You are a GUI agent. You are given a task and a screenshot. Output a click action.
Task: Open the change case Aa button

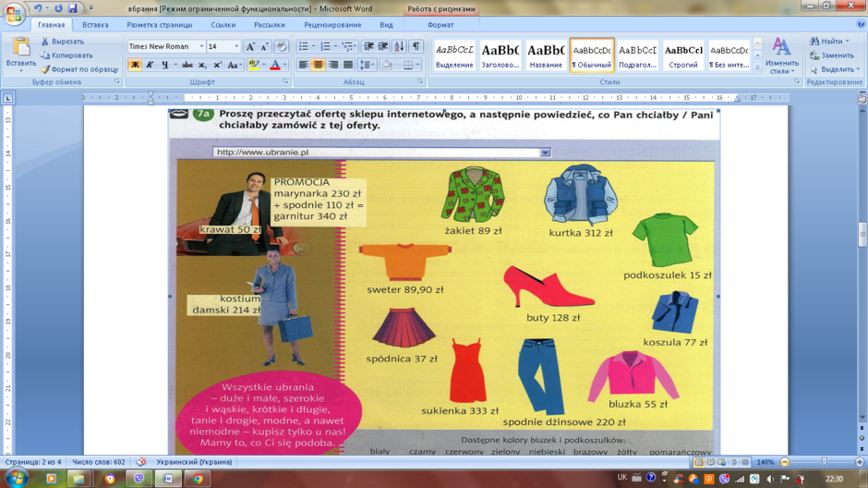[x=235, y=65]
